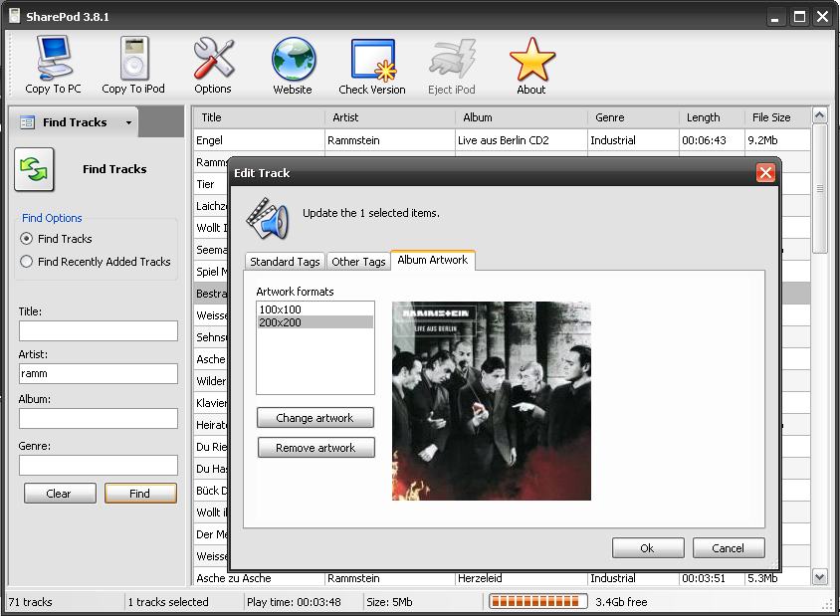The width and height of the screenshot is (840, 616).
Task: Sort by the Artist column header
Action: pyautogui.click(x=389, y=117)
